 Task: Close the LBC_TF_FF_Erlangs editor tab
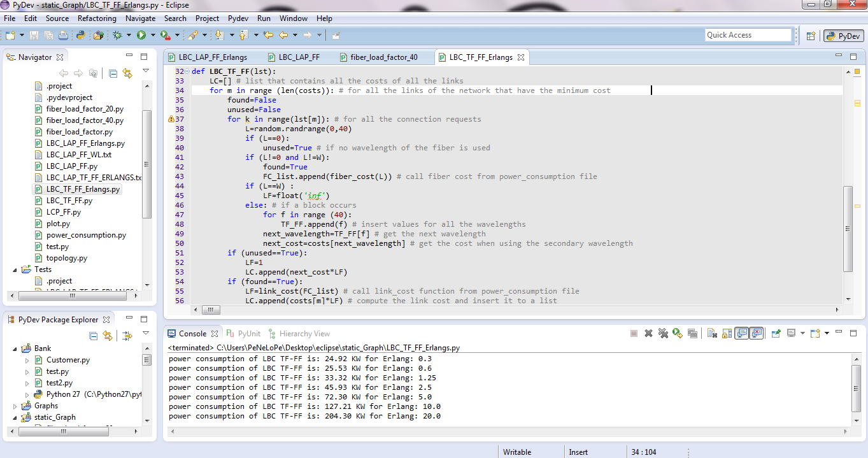point(520,57)
